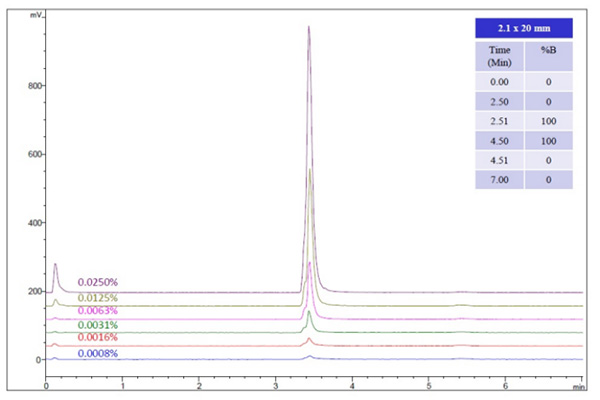This screenshot has width=600, height=400.
Task: Click the 2.1 x 20 mm table header
Action: click(x=526, y=28)
